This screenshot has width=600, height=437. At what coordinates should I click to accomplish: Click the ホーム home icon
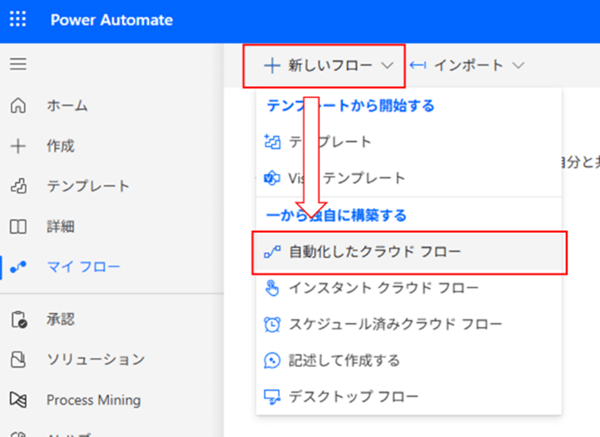(18, 105)
